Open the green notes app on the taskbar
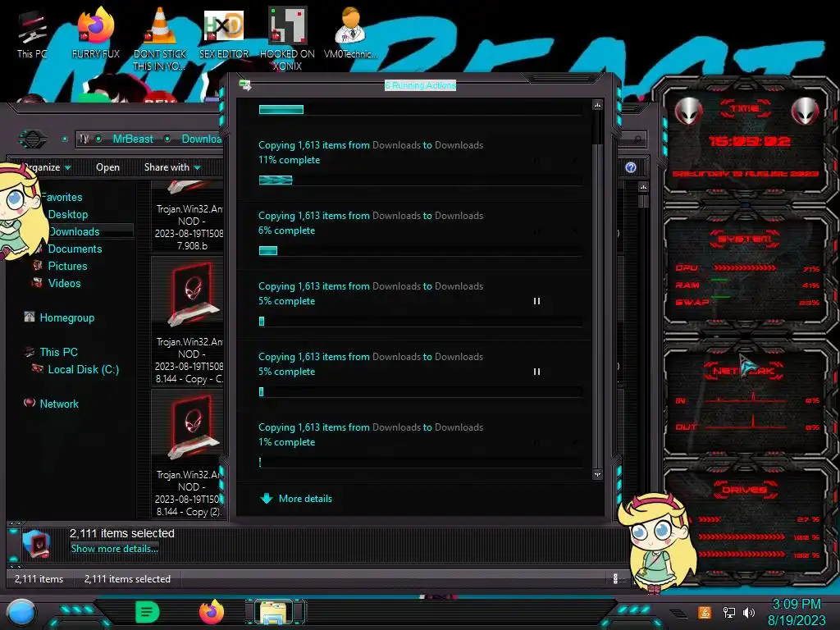840x630 pixels. point(148,612)
